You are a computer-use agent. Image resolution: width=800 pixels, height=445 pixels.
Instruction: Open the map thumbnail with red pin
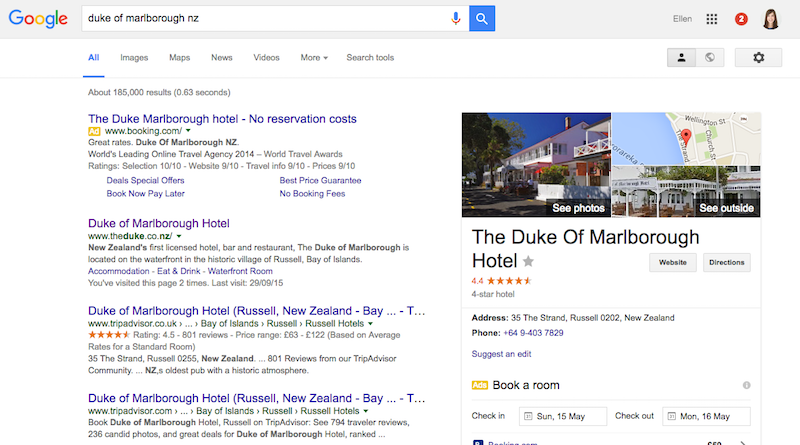click(x=686, y=139)
